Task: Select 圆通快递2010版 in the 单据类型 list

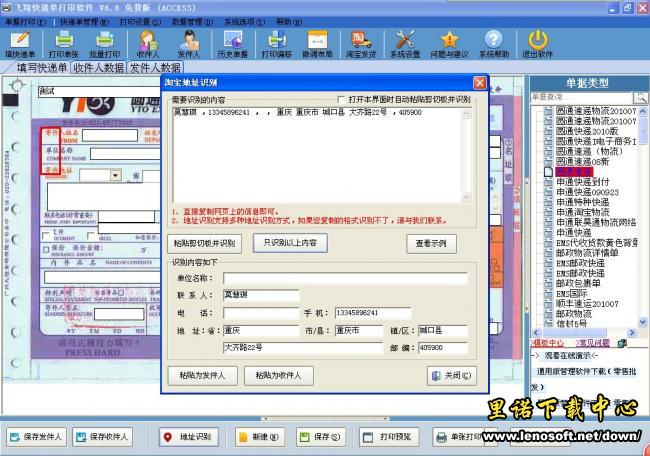Action: (x=587, y=131)
